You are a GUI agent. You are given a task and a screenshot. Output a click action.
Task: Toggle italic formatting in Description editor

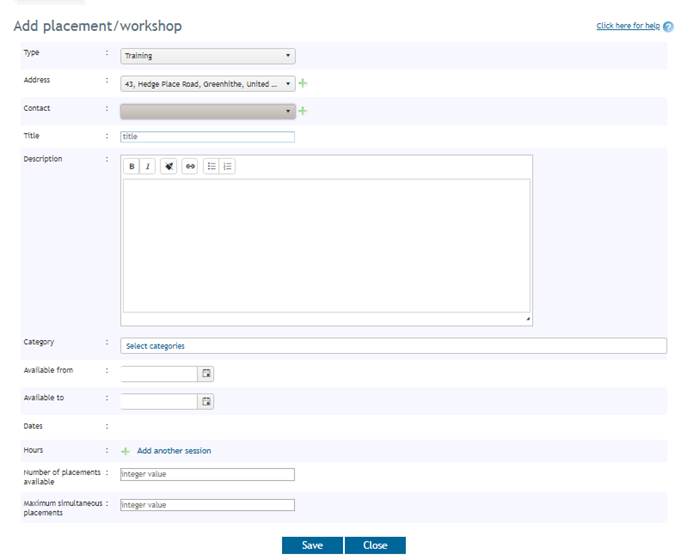(x=148, y=166)
